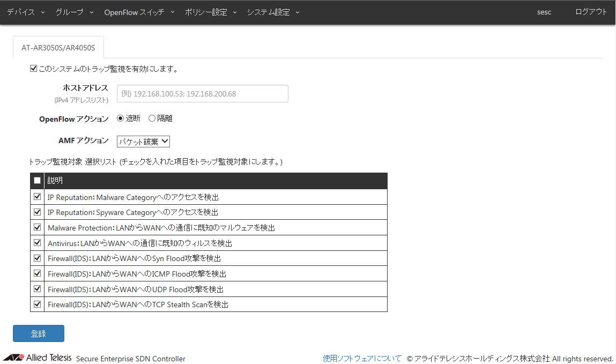Open the ポリシー設定 menu
The width and height of the screenshot is (616, 364).
pos(210,12)
